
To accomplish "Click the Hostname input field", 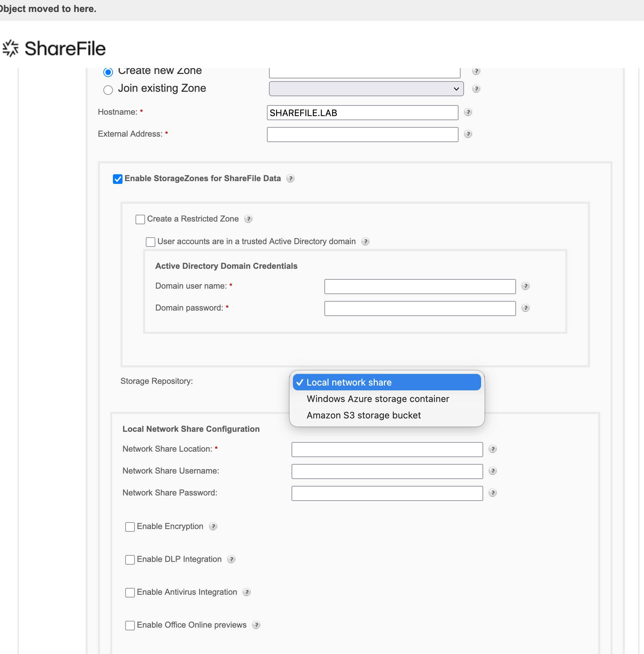I will point(363,113).
